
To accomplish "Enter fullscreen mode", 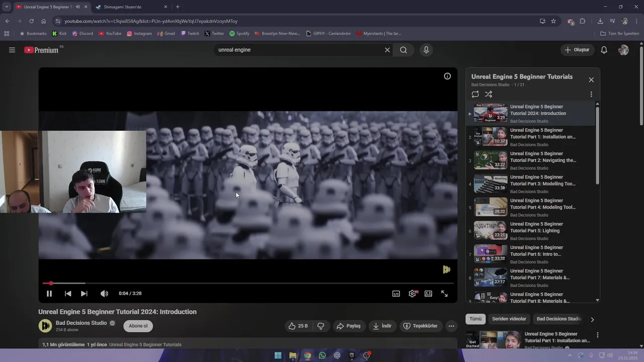I will [x=444, y=294].
